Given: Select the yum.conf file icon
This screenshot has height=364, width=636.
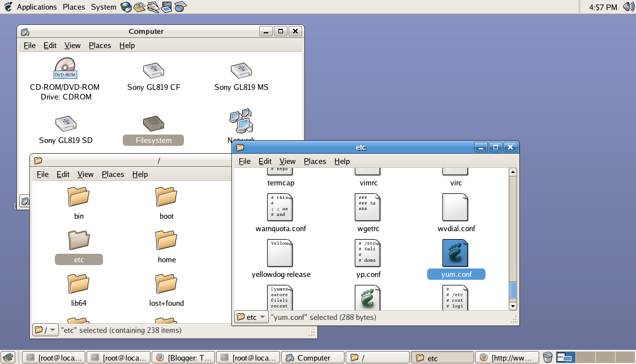Looking at the screenshot, I should [x=455, y=253].
